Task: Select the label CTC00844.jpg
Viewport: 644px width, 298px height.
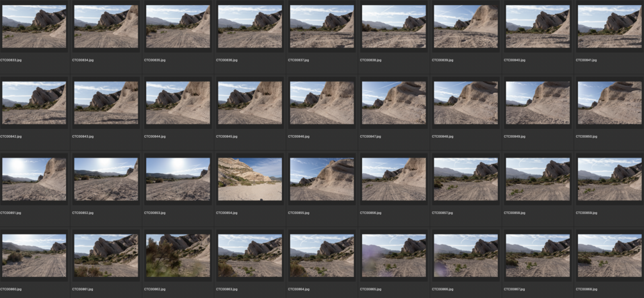Action: click(155, 137)
